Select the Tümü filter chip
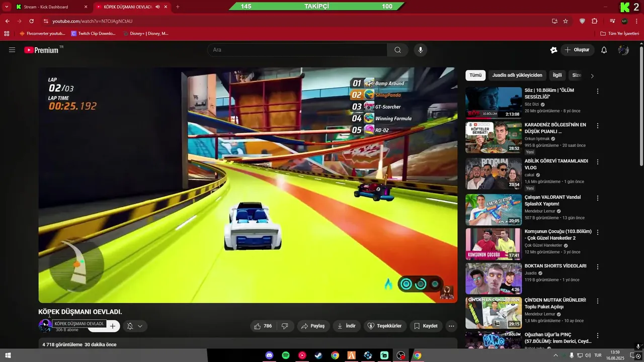This screenshot has height=362, width=644. click(475, 75)
